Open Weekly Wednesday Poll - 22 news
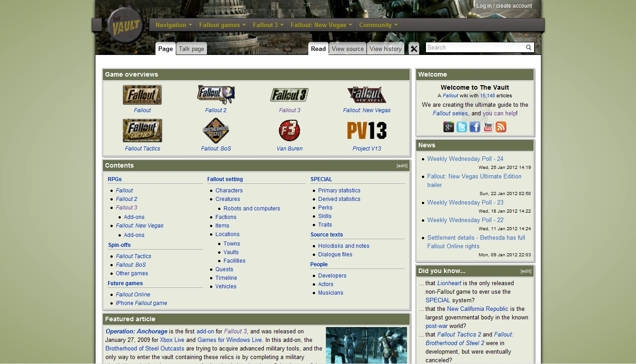 click(x=465, y=220)
